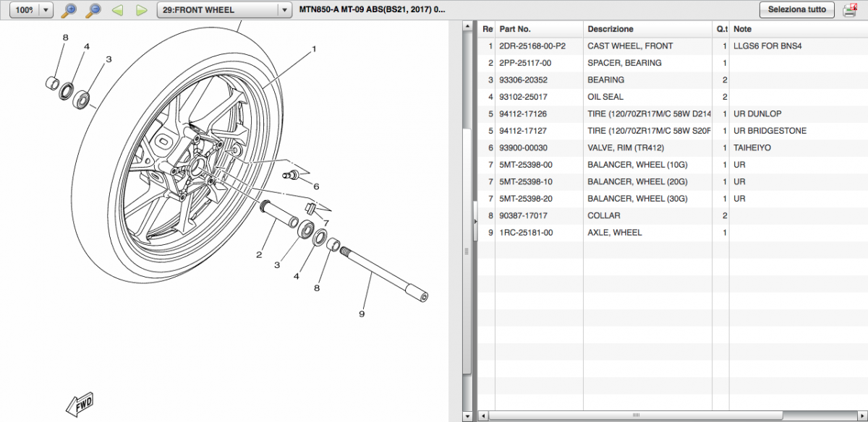Click the down arrow of diagram scrollbar
The image size is (868, 422).
(x=467, y=415)
